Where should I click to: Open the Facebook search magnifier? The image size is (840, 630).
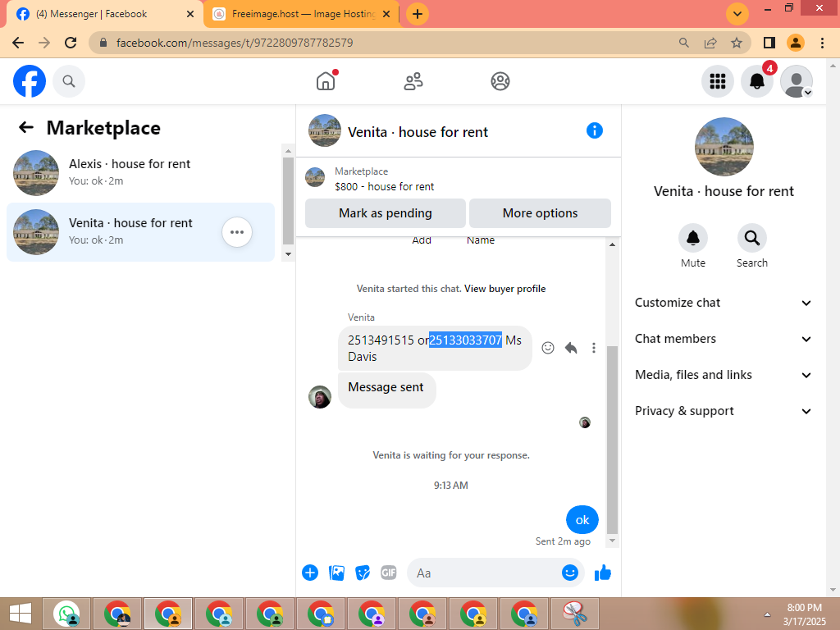coord(69,81)
